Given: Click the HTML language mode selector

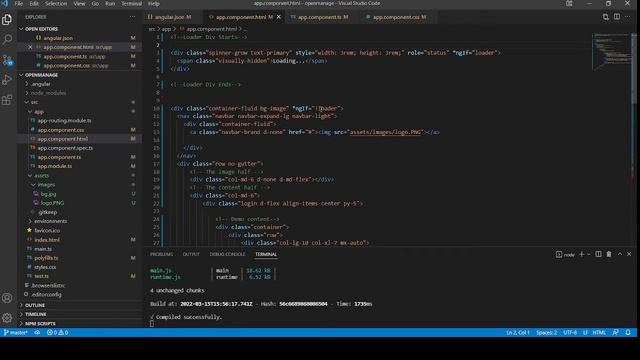Looking at the screenshot, I should tap(599, 332).
